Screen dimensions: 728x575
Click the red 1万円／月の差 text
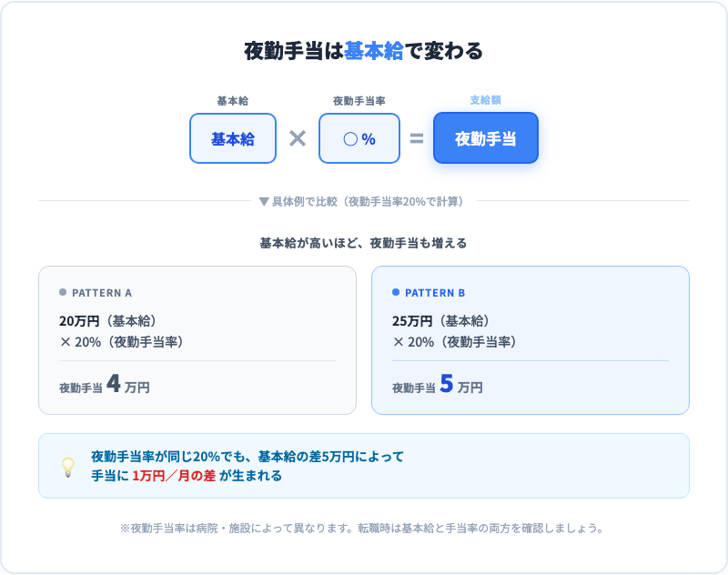(x=174, y=476)
